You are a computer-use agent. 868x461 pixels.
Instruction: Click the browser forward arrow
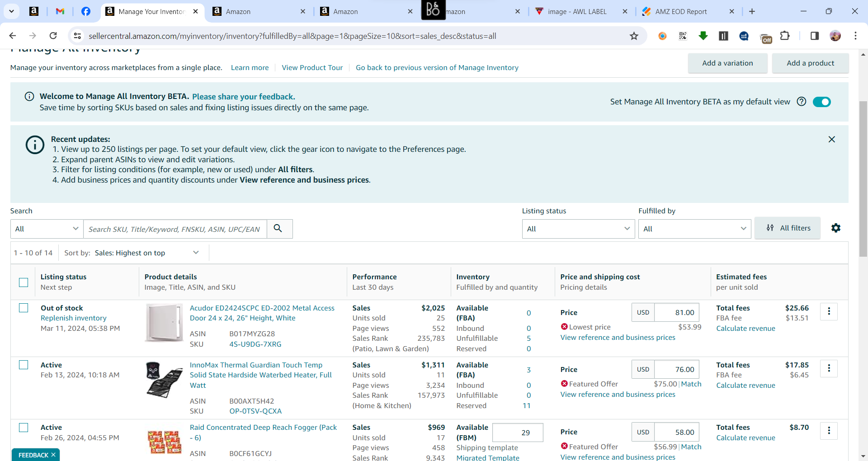click(33, 36)
